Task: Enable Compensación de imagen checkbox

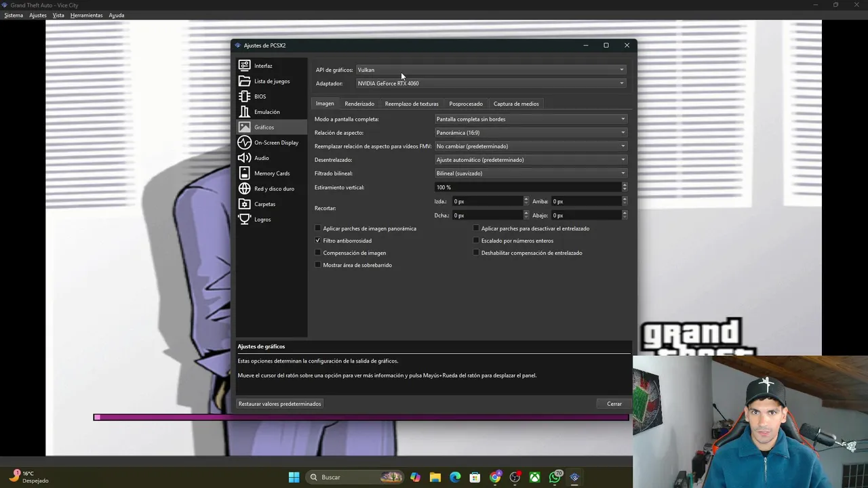Action: [318, 253]
